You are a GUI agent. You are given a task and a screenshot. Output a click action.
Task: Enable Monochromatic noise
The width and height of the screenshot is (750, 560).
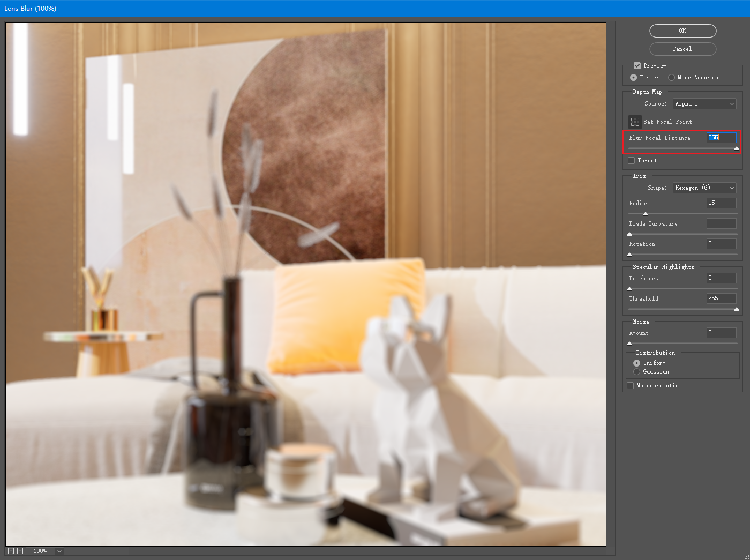(630, 385)
